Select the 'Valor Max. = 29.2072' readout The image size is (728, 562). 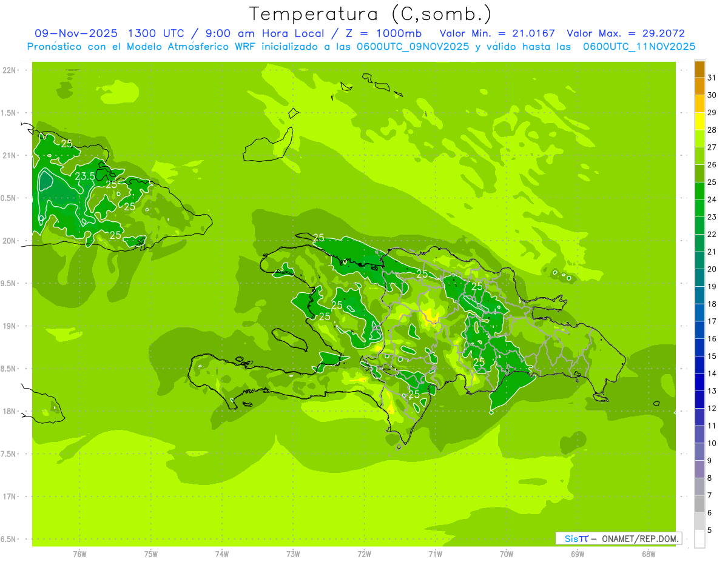pos(626,33)
